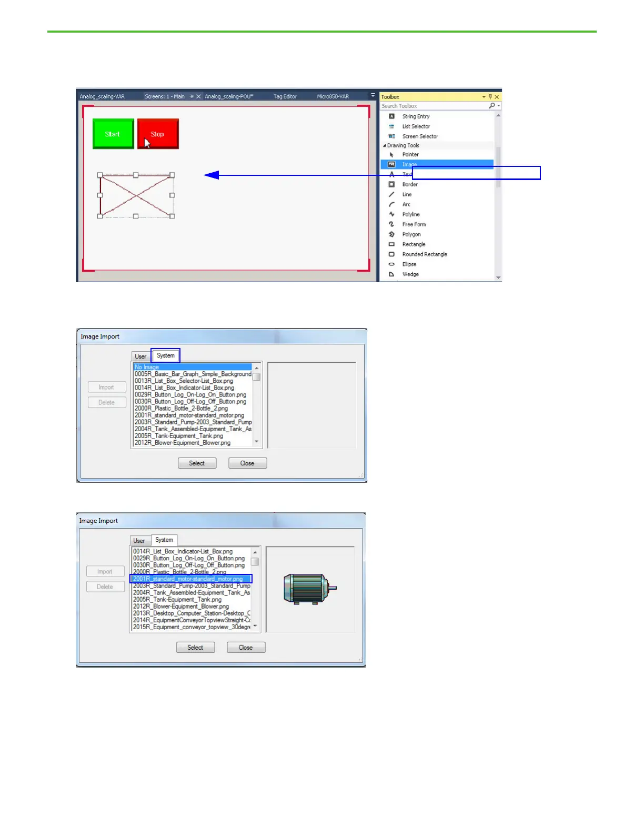
Task: Open the Search Toolbox options dropdown arrow
Action: coord(499,106)
